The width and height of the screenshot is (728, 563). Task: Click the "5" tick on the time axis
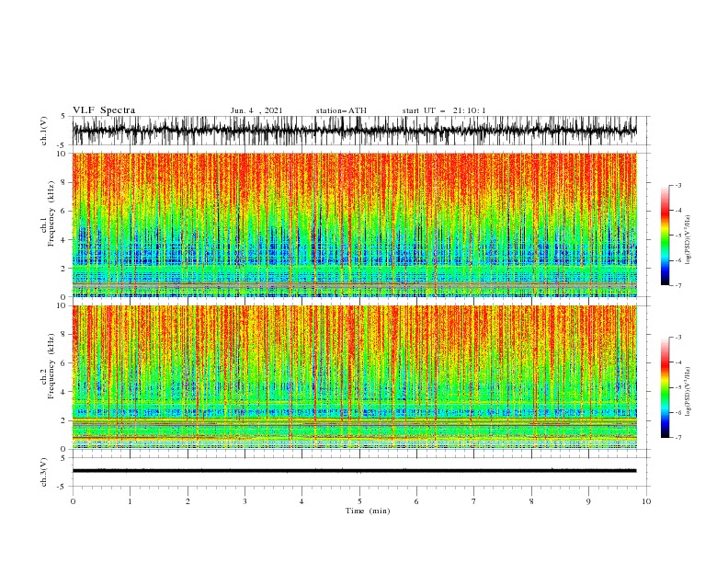(359, 501)
